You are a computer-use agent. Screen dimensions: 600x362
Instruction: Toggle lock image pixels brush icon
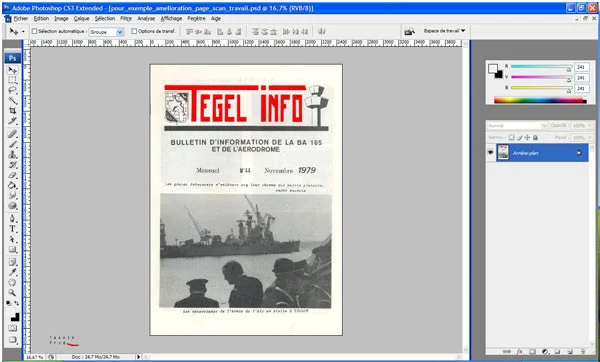[520, 137]
